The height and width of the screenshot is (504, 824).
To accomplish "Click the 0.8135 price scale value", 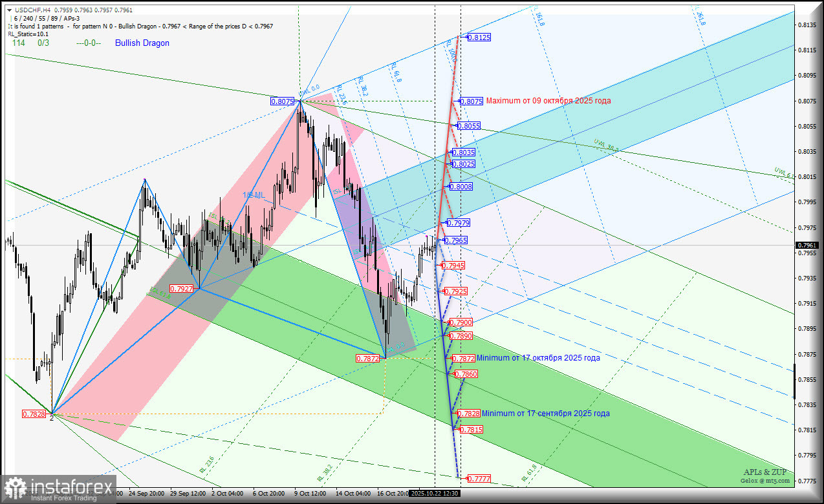I will pyautogui.click(x=806, y=25).
